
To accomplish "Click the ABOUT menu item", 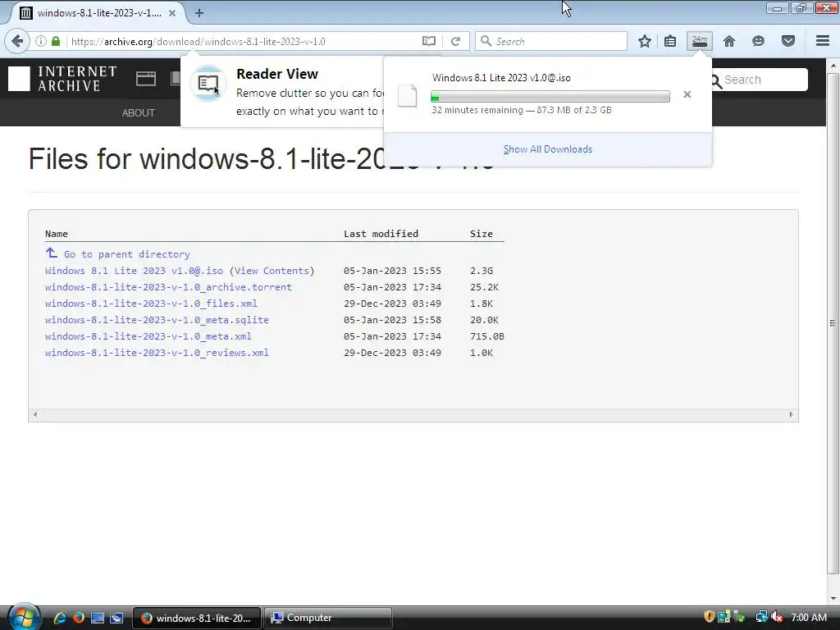I will (138, 113).
